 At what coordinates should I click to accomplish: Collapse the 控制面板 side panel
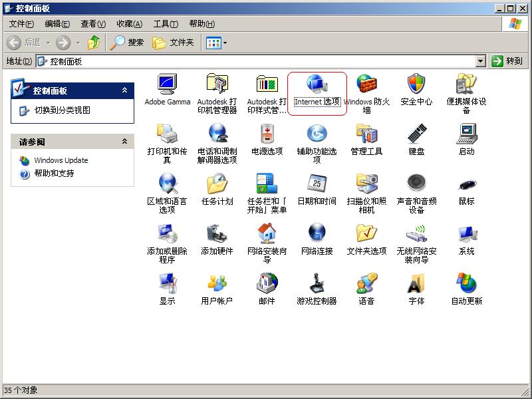tap(125, 90)
